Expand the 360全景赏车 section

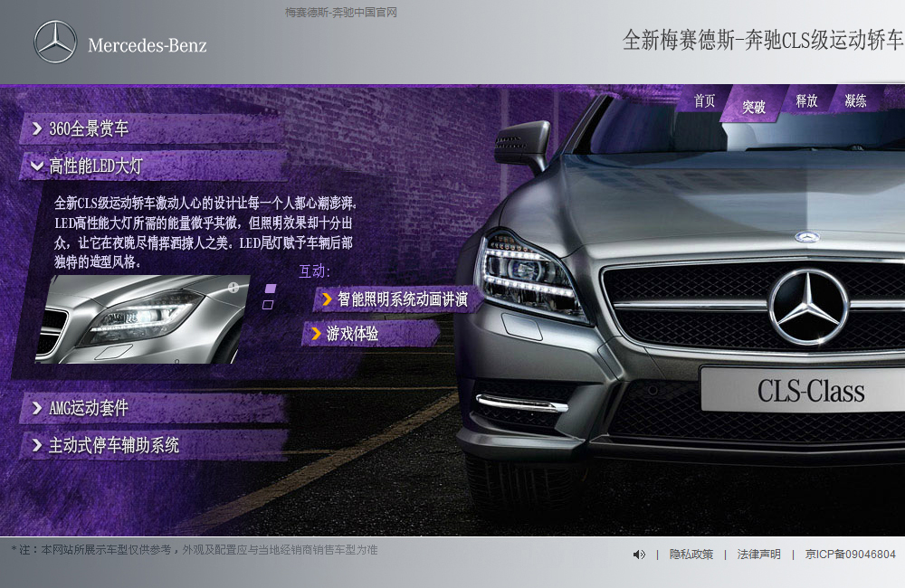89,128
